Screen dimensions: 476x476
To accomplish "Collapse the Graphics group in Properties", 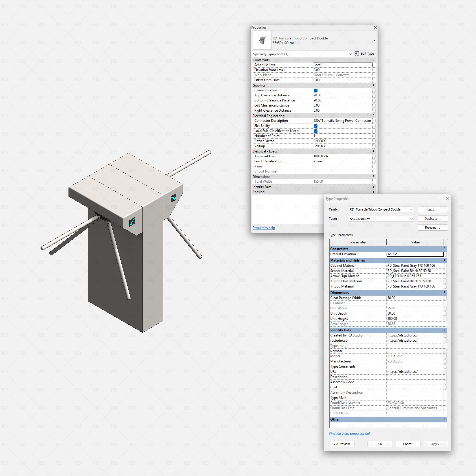I will coord(373,85).
